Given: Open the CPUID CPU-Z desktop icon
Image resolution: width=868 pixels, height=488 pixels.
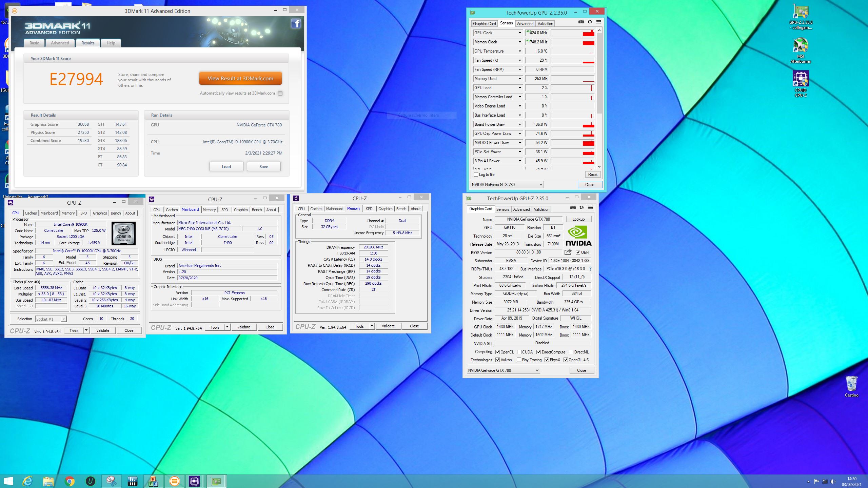Looking at the screenshot, I should click(x=801, y=84).
